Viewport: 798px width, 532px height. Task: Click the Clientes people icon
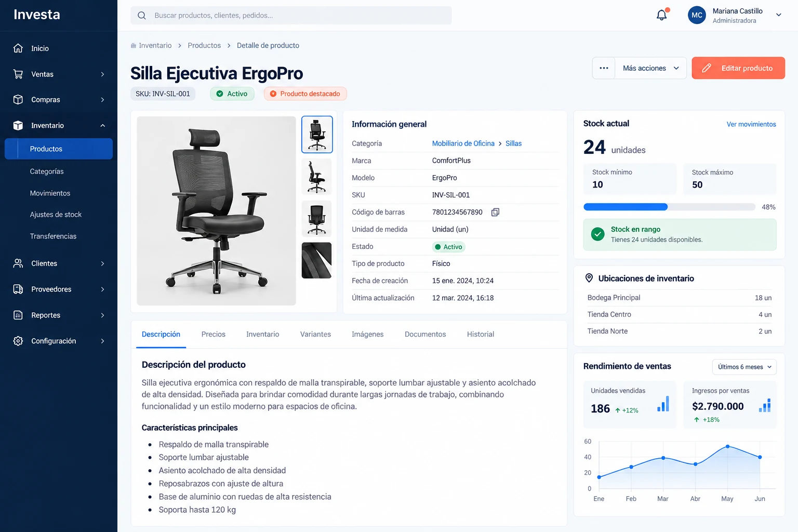pos(18,263)
